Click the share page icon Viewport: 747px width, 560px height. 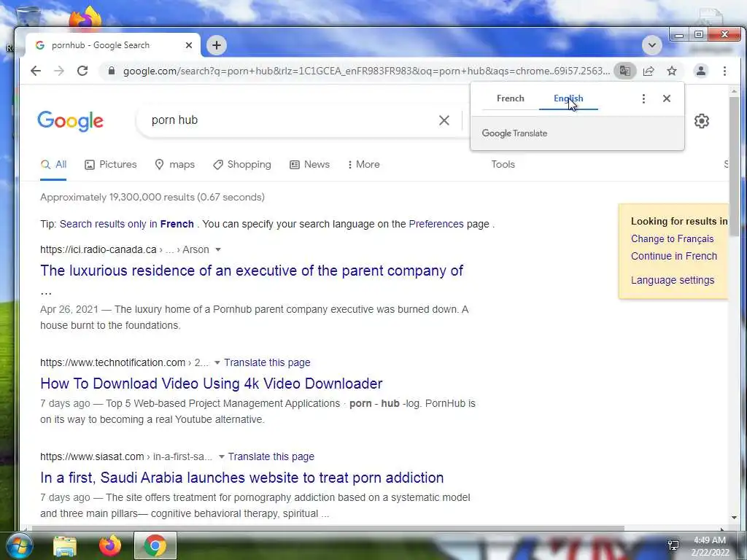click(649, 71)
